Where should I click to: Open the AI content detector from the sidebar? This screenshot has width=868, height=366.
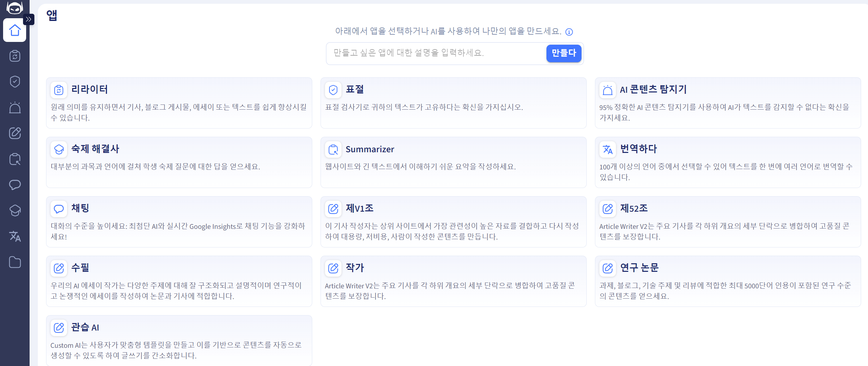pyautogui.click(x=14, y=108)
